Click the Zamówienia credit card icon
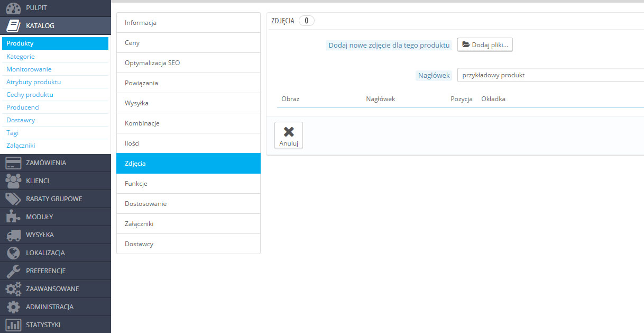 (13, 163)
